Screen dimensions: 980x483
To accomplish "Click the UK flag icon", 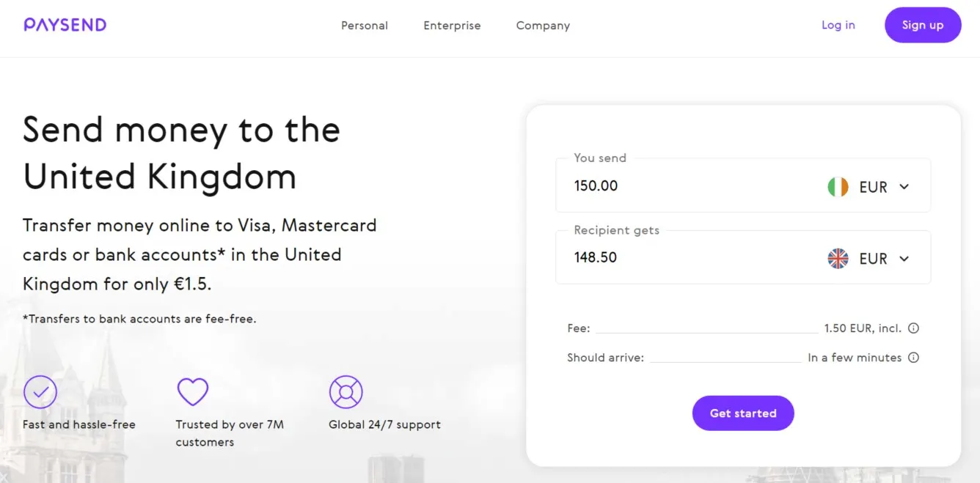I will click(x=838, y=259).
